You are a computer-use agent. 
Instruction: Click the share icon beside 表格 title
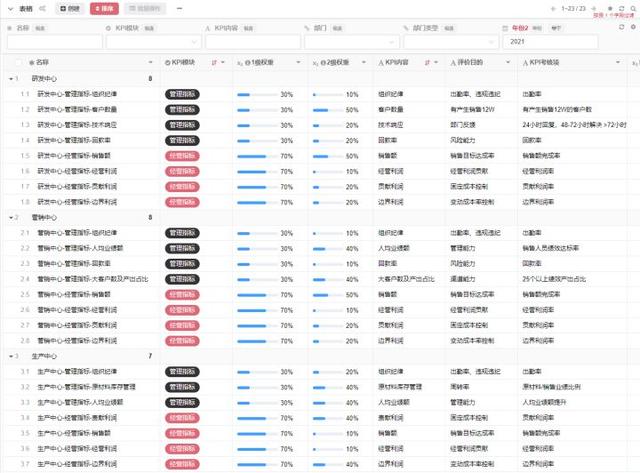coord(42,9)
